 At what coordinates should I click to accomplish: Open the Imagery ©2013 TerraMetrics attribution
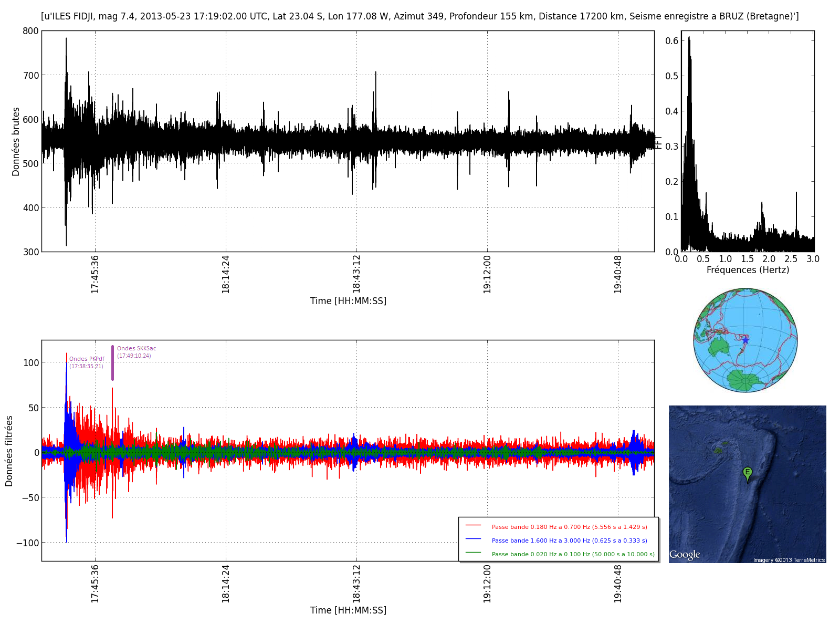[x=789, y=560]
